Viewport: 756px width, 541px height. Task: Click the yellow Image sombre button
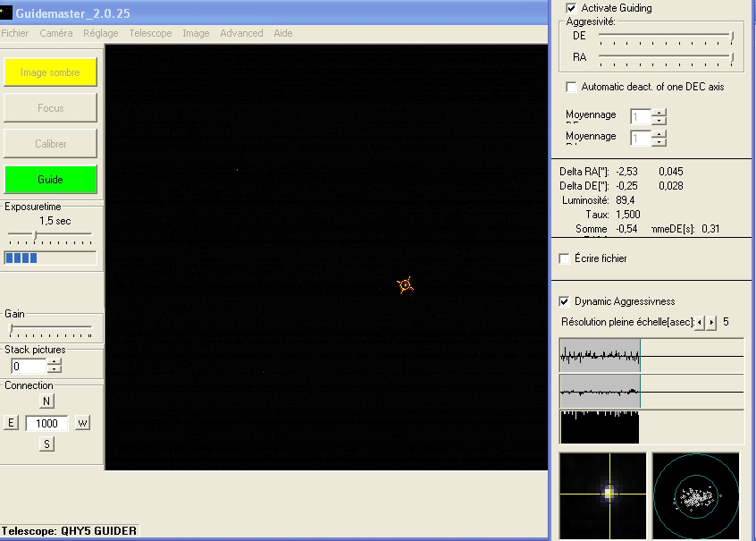tap(50, 72)
